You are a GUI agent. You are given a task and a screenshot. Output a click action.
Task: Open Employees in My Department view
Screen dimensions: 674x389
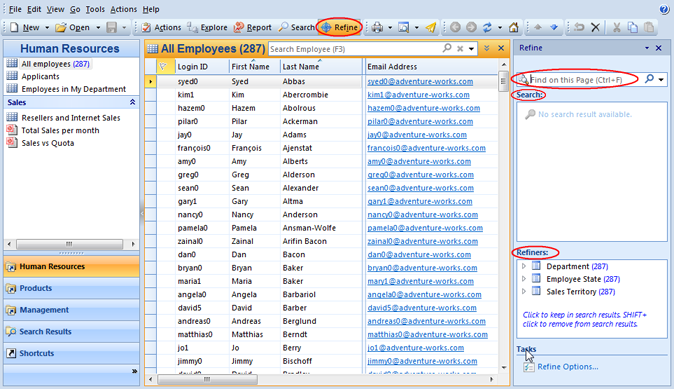[74, 89]
